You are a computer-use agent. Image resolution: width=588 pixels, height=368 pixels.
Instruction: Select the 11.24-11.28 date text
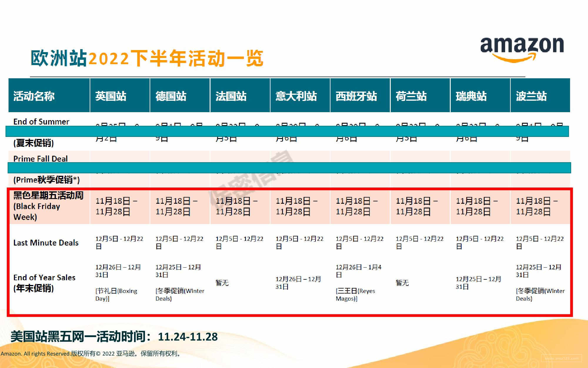[188, 337]
